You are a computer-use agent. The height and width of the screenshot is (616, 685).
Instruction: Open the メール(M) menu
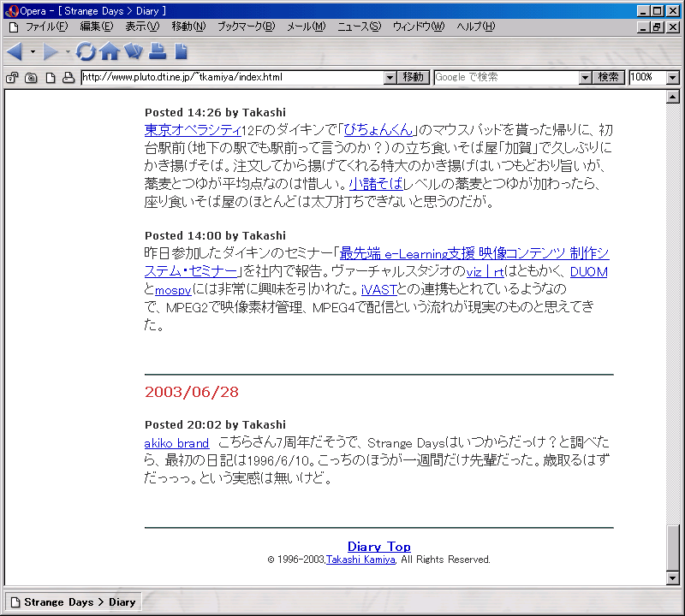(x=306, y=27)
